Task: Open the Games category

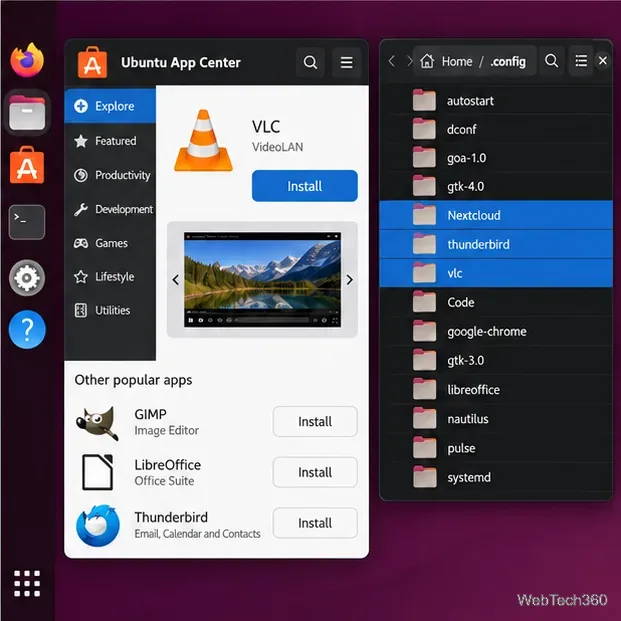Action: coord(110,243)
